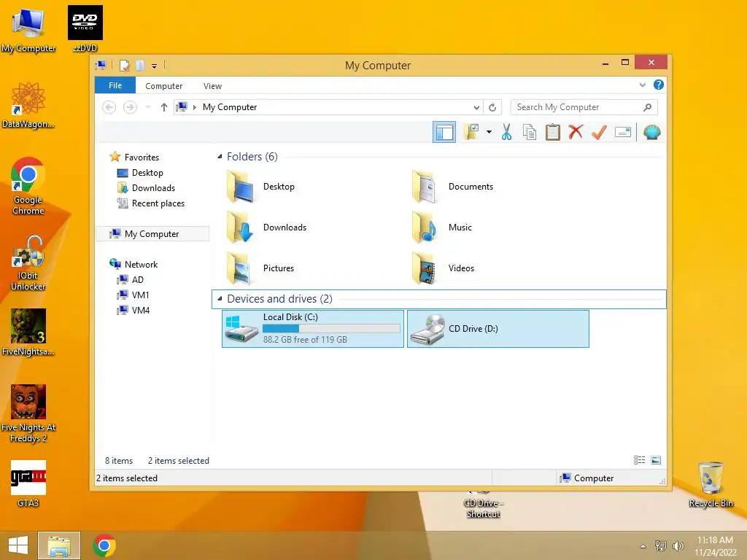Click the Windows Start button
The width and height of the screenshot is (747, 560).
pyautogui.click(x=18, y=545)
